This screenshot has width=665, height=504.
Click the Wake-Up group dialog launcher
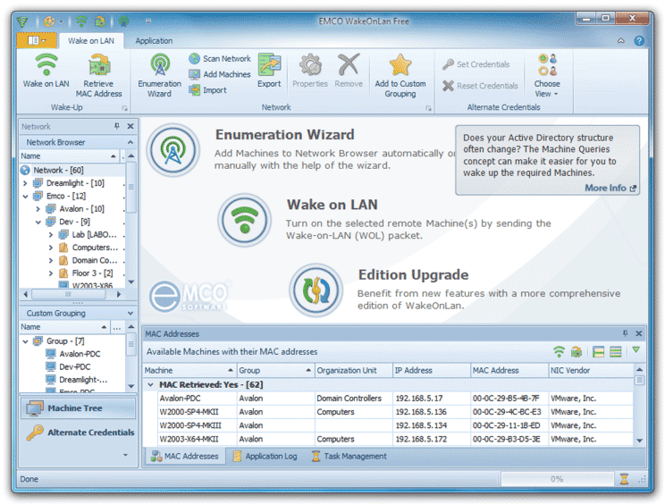coord(125,108)
